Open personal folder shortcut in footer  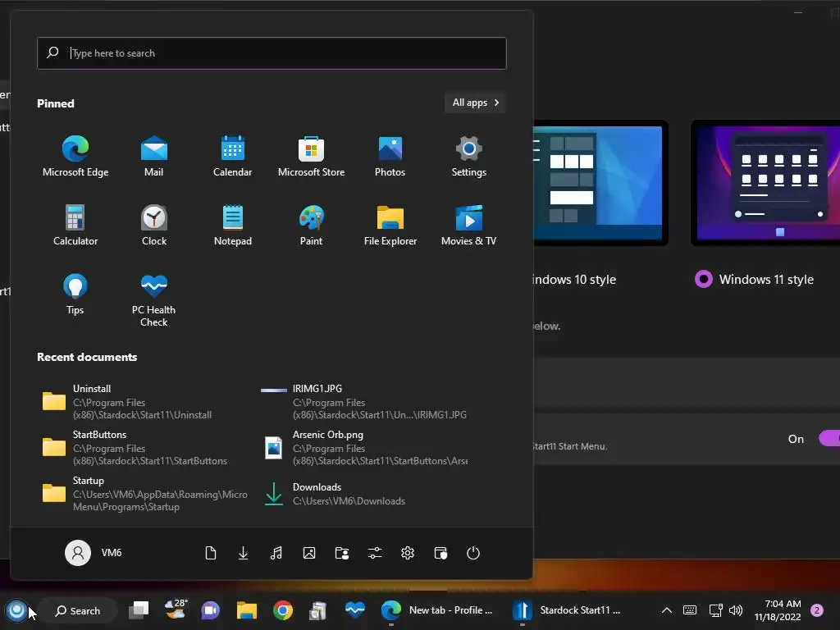tap(342, 553)
